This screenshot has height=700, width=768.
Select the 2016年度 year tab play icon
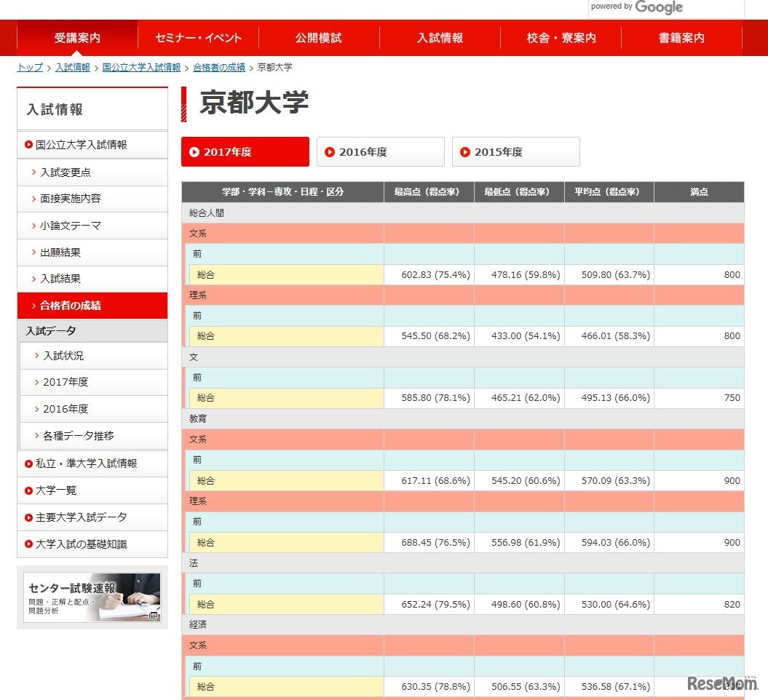click(329, 151)
